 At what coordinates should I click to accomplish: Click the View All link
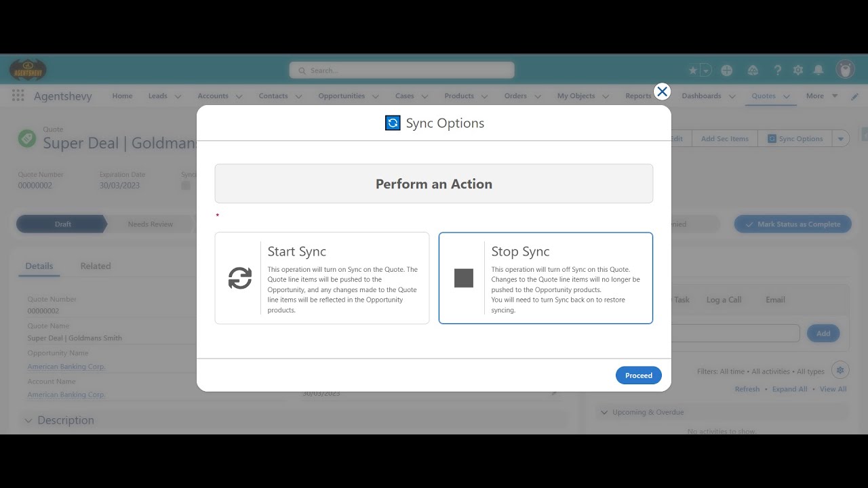tap(833, 389)
